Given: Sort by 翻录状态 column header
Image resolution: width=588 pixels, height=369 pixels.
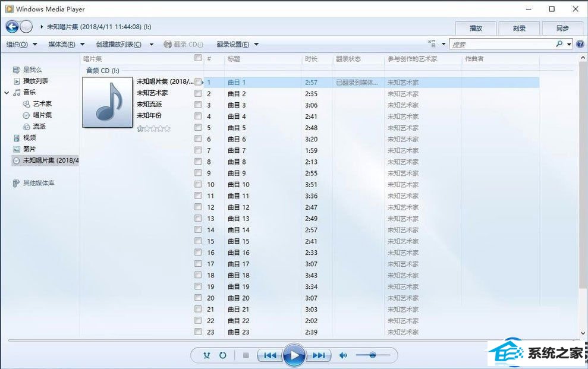Looking at the screenshot, I should click(359, 59).
